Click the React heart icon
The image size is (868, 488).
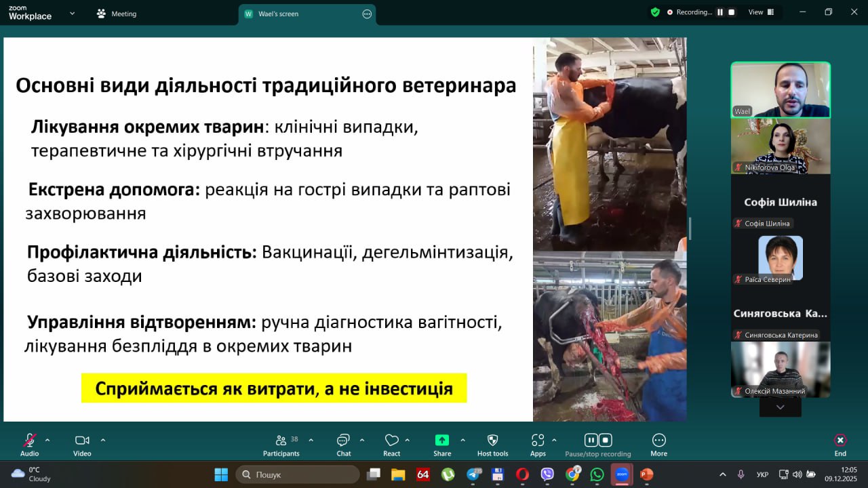(x=391, y=441)
